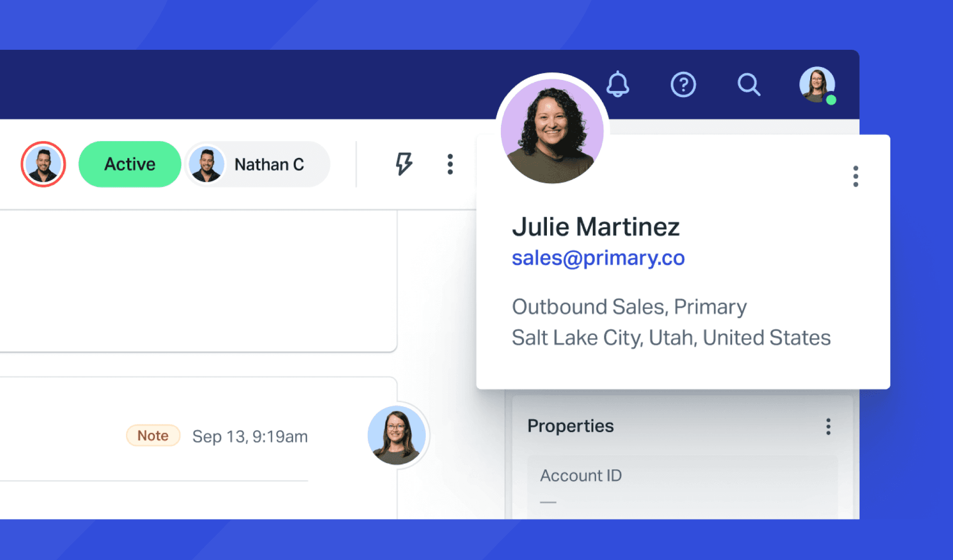Open Properties panel three-dot menu

[x=828, y=426]
